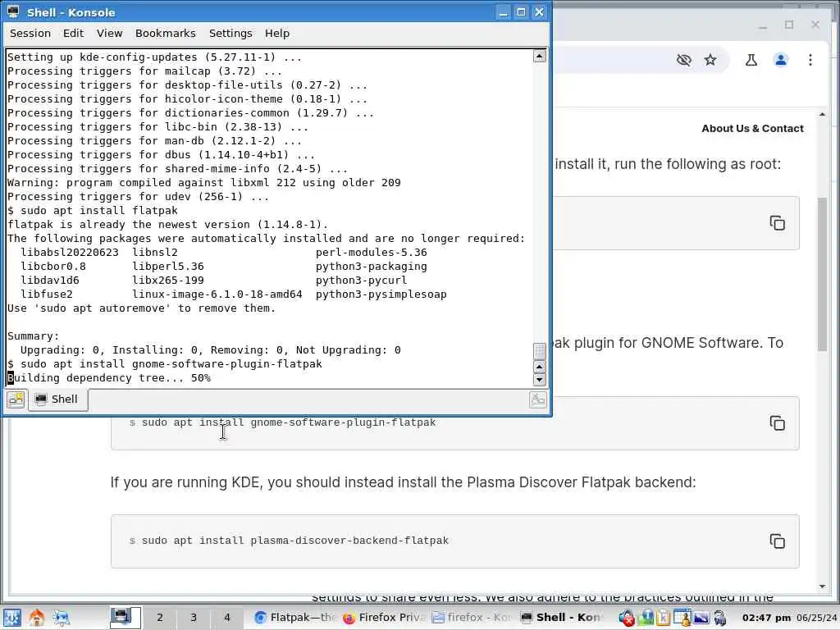Click the show desktop icon in taskbar
This screenshot has width=840, height=630.
click(x=62, y=618)
